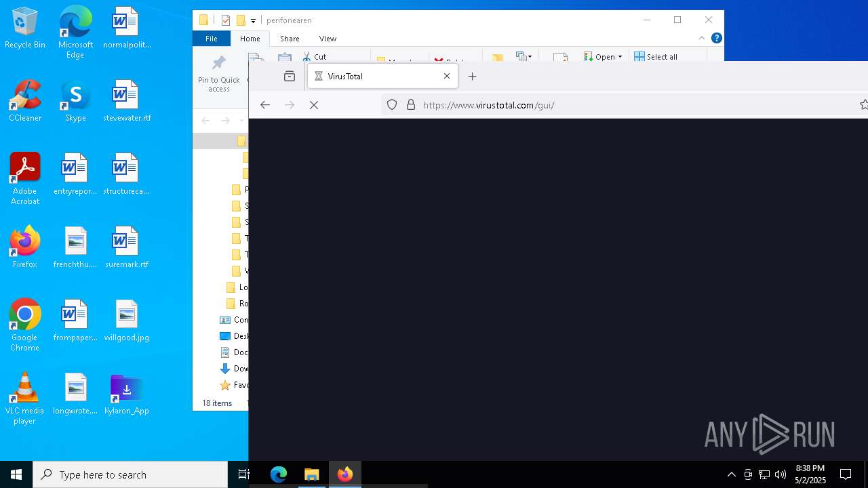This screenshot has width=868, height=488.
Task: Select Favorites star item in navigation pane
Action: (233, 385)
